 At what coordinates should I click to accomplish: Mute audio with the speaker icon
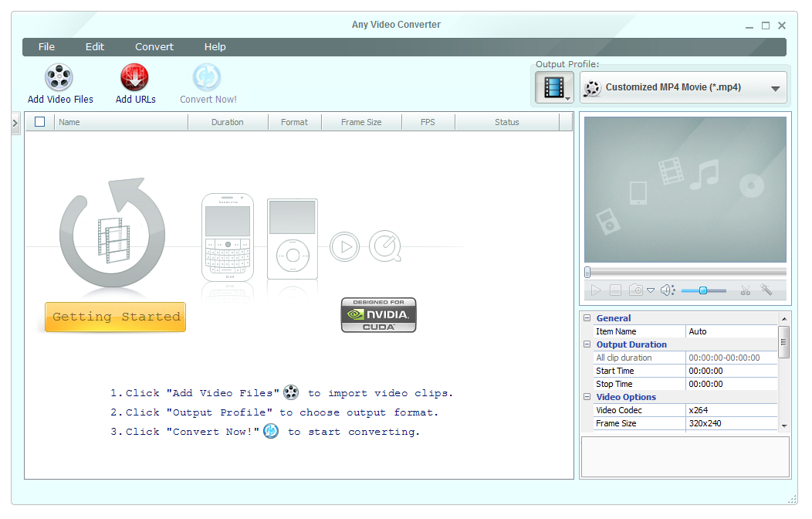[x=668, y=290]
